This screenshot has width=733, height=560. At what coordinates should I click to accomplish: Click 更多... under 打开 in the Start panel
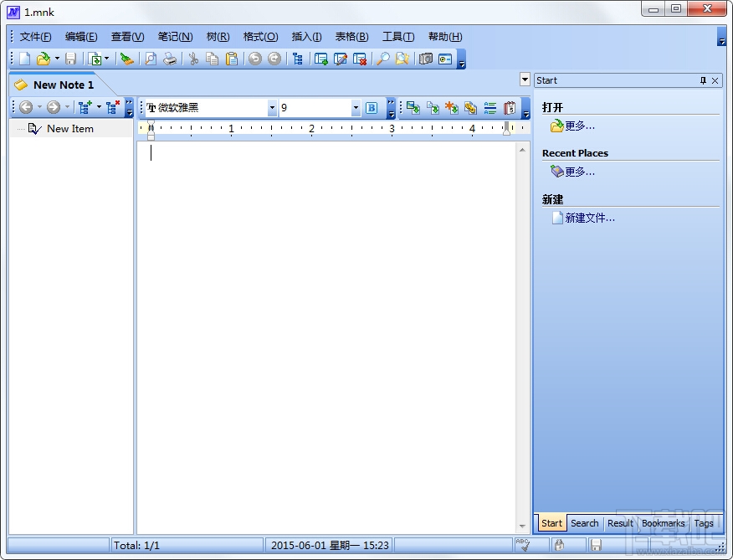(580, 126)
